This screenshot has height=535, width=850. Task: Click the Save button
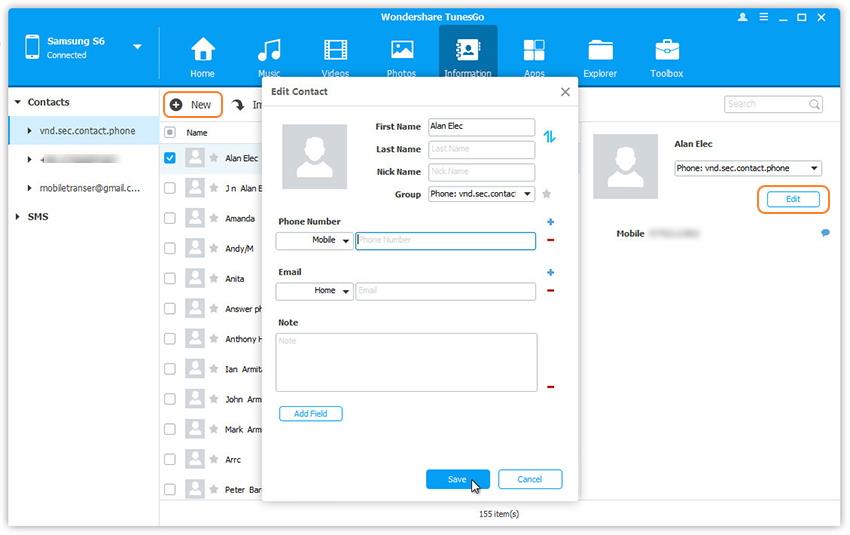coord(457,479)
